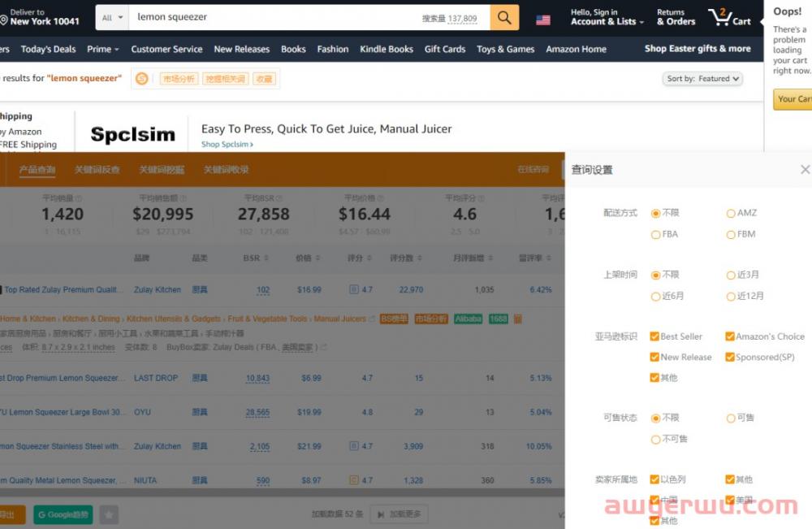Click the Shop Easter gifts & more link
Viewport: 812px width, 529px height.
pos(698,49)
